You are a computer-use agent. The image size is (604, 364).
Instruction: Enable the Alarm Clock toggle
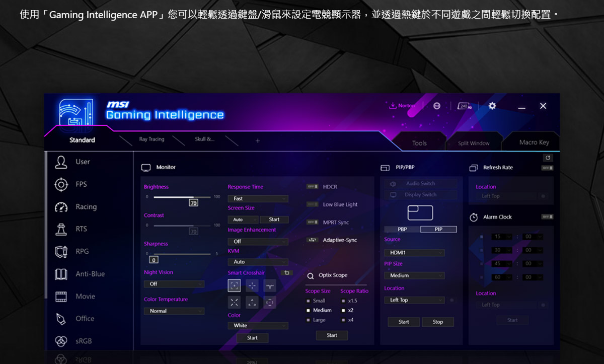547,217
